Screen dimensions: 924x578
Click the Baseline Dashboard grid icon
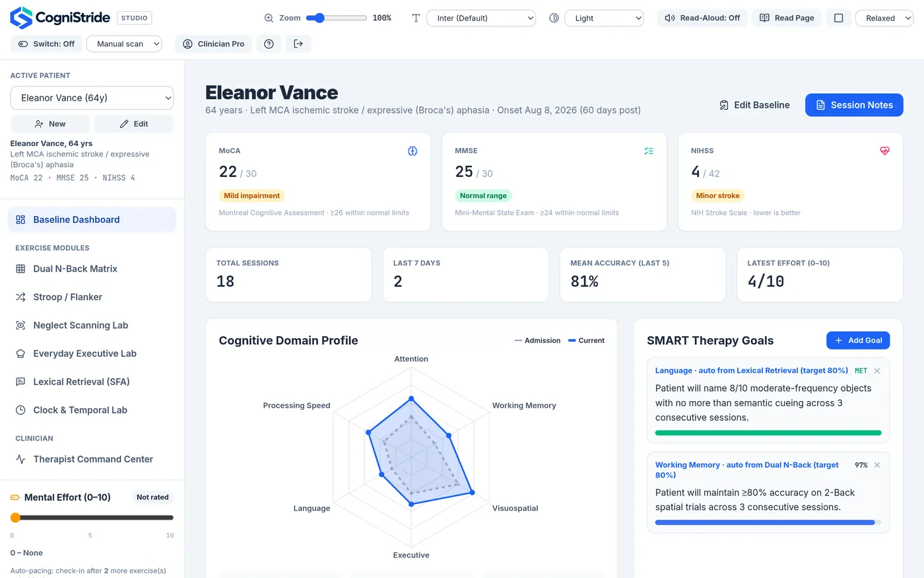20,220
